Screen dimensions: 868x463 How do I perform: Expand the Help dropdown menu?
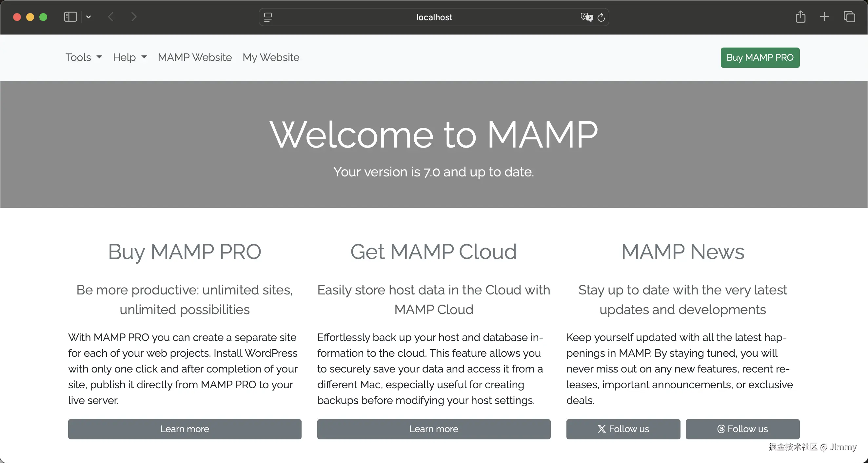130,57
